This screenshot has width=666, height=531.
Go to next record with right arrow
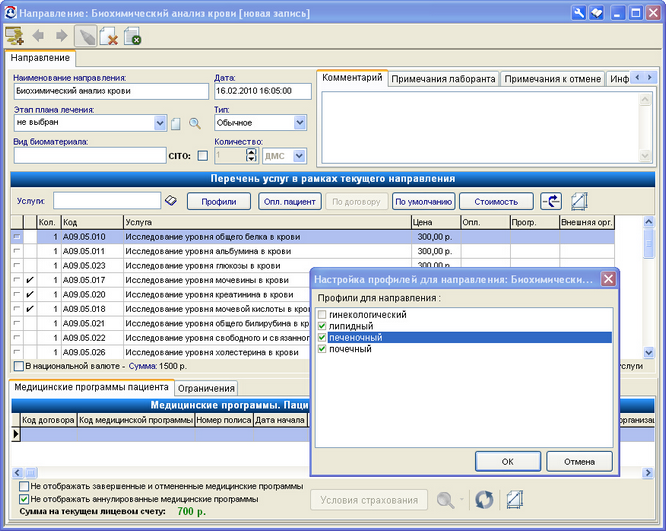pyautogui.click(x=62, y=36)
